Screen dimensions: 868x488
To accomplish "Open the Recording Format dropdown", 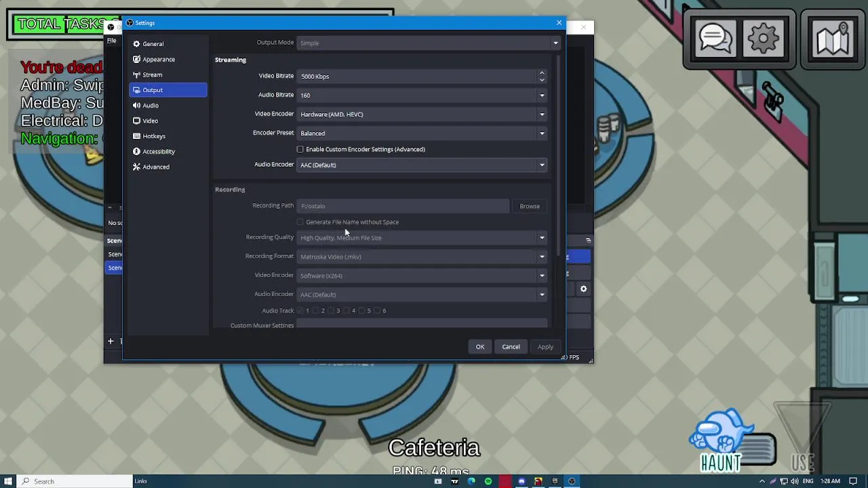I will (422, 257).
